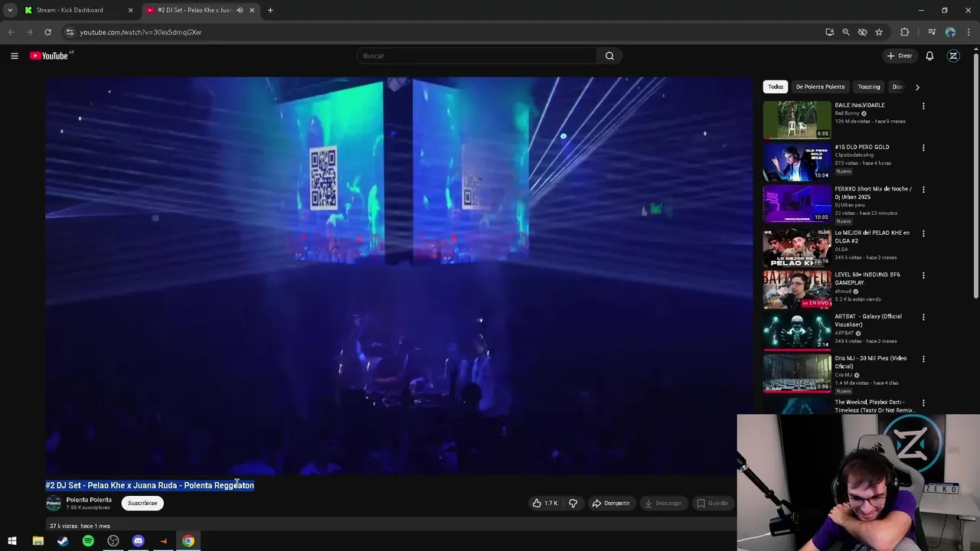Select the Todos filter chip
The height and width of the screenshot is (551, 980).
tap(776, 86)
